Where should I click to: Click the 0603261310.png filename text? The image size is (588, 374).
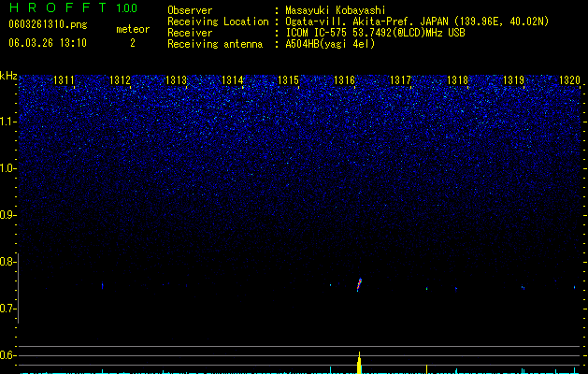point(48,24)
